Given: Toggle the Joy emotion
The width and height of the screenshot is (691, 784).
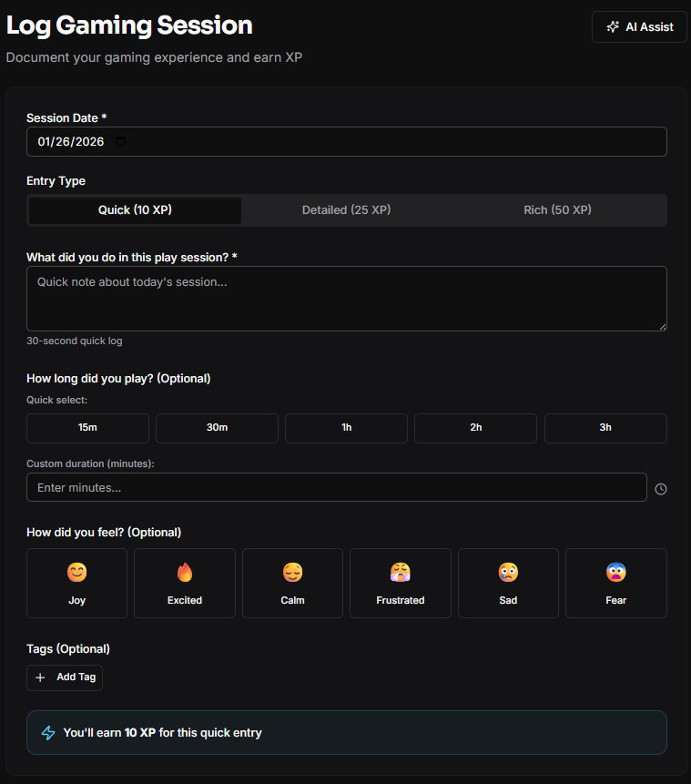Looking at the screenshot, I should point(76,582).
